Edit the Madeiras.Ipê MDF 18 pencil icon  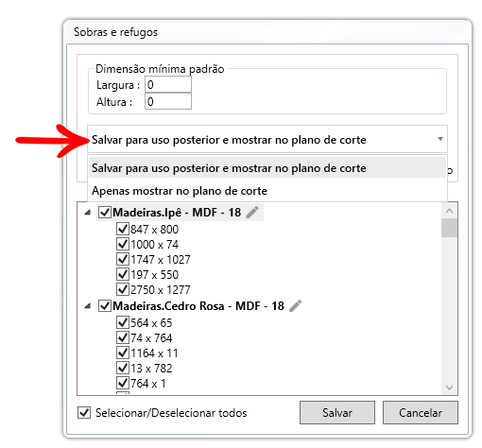click(x=252, y=213)
